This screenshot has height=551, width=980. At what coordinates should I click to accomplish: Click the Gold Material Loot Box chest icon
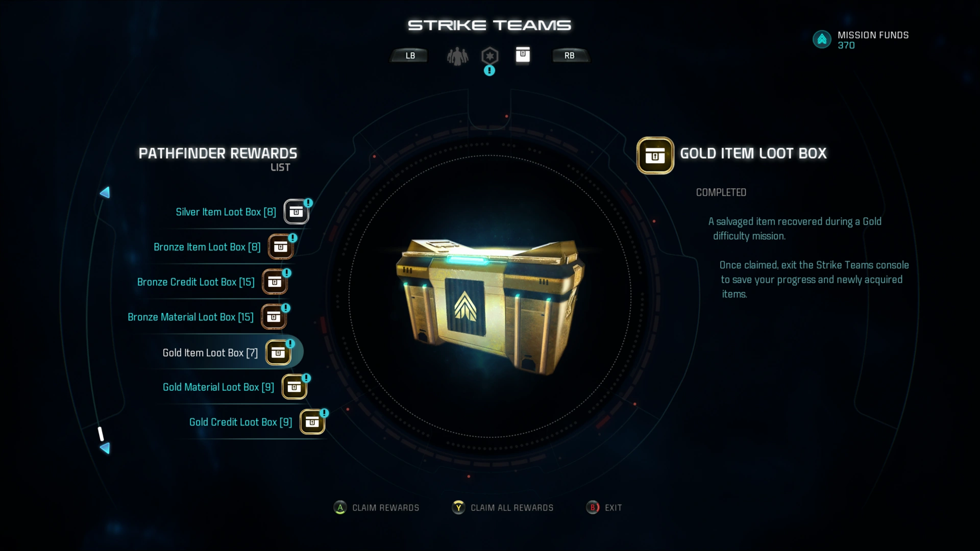[294, 387]
